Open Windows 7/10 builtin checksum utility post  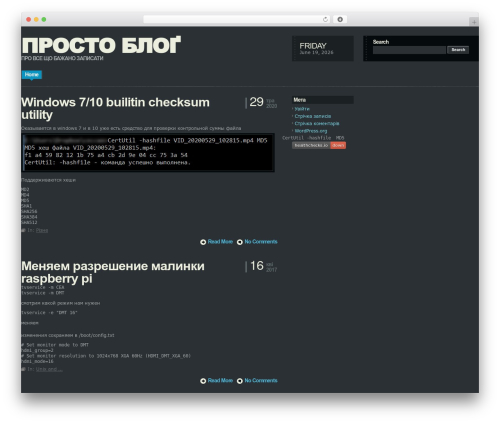115,108
